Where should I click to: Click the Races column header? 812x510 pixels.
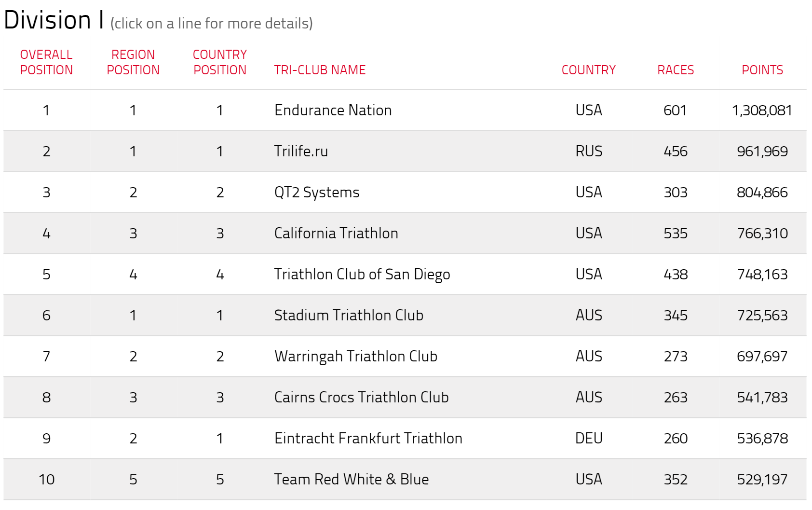click(x=676, y=70)
